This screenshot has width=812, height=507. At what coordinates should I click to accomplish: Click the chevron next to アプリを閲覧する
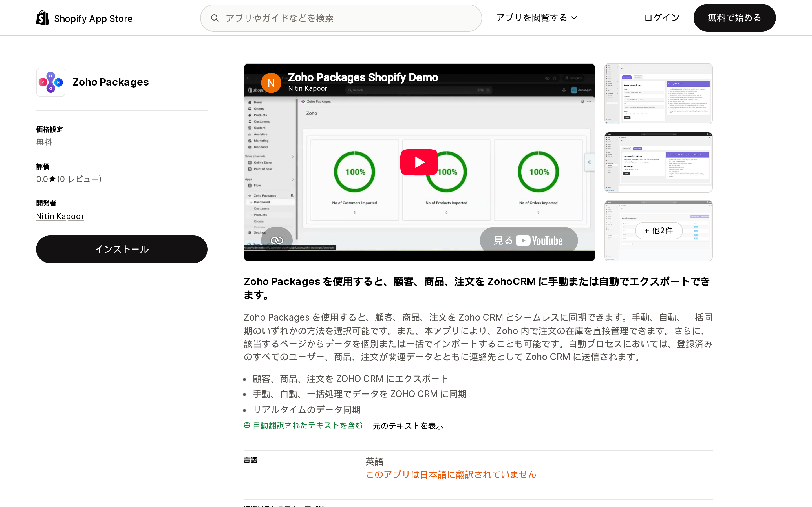[574, 18]
